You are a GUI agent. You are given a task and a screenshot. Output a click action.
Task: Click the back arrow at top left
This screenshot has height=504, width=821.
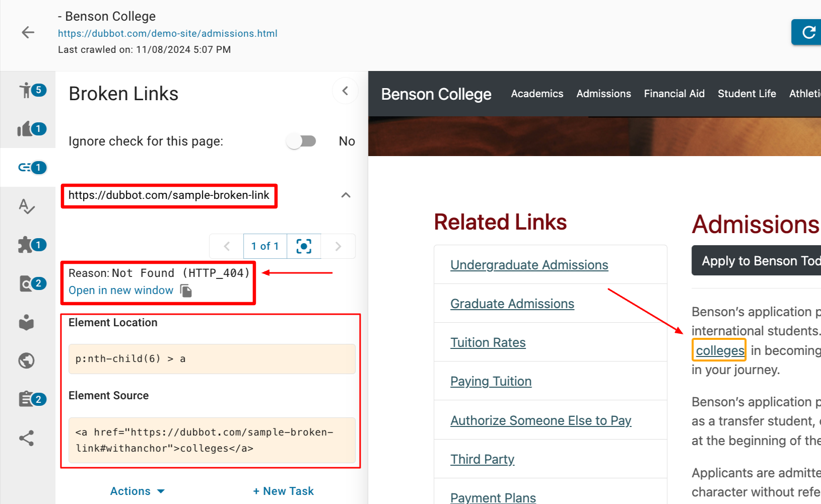point(28,33)
